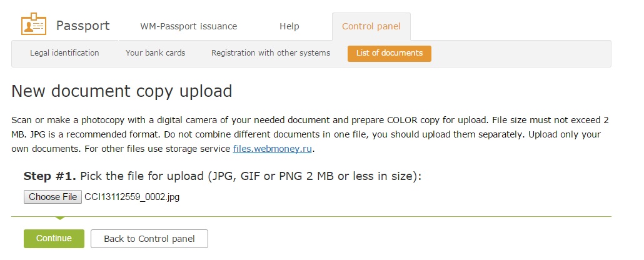The height and width of the screenshot is (260, 644).
Task: Click the Choose File button
Action: [53, 197]
